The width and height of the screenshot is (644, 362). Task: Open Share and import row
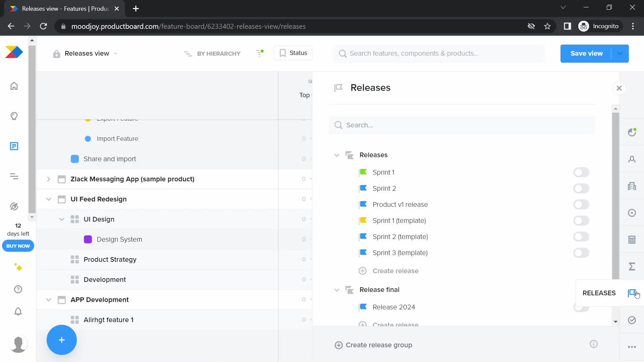pyautogui.click(x=110, y=159)
